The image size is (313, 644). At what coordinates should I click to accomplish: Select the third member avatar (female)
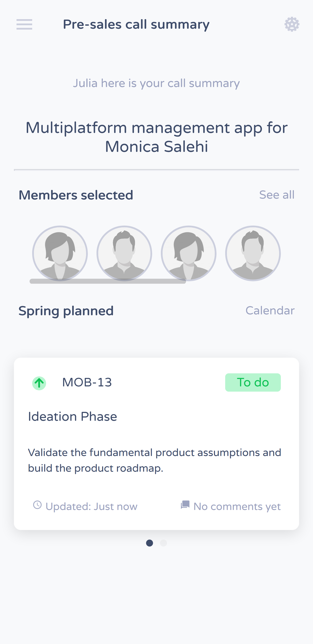189,253
